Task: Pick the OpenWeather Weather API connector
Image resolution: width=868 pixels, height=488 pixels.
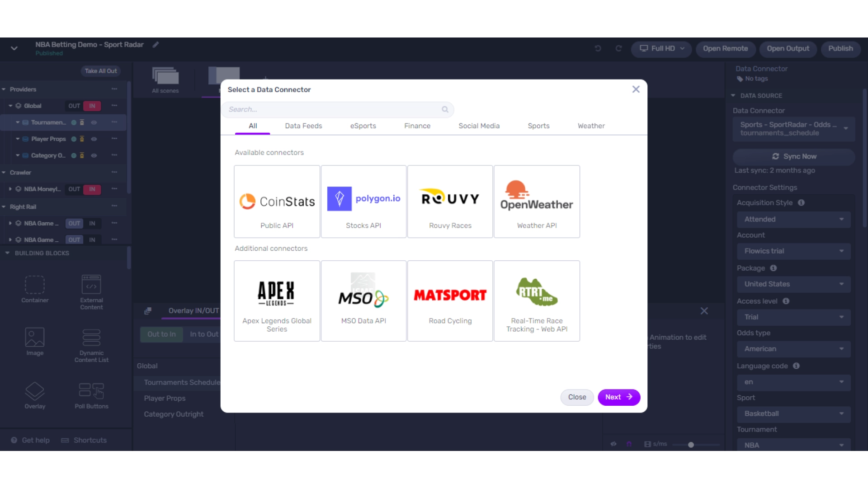Action: 537,202
